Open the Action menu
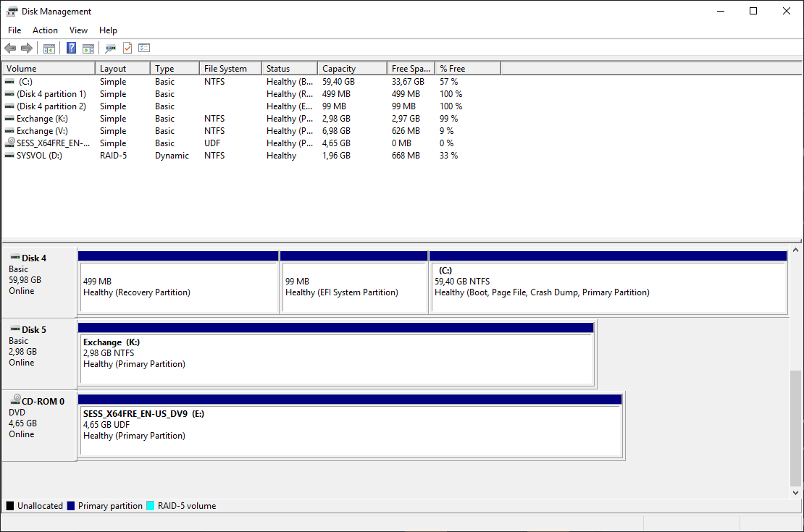This screenshot has width=804, height=532. [45, 30]
